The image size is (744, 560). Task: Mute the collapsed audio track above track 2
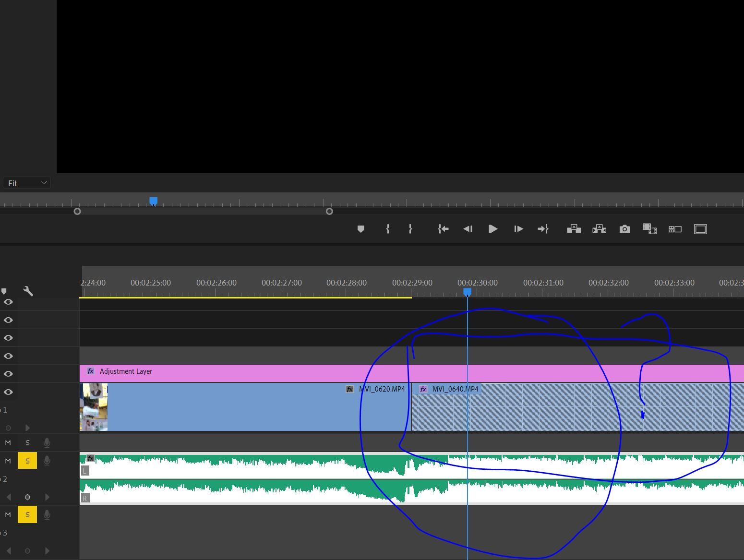tap(8, 442)
